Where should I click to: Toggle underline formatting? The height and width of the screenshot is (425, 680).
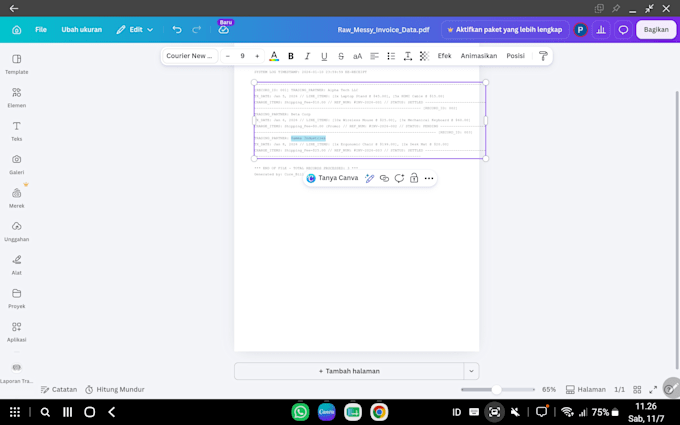[324, 56]
